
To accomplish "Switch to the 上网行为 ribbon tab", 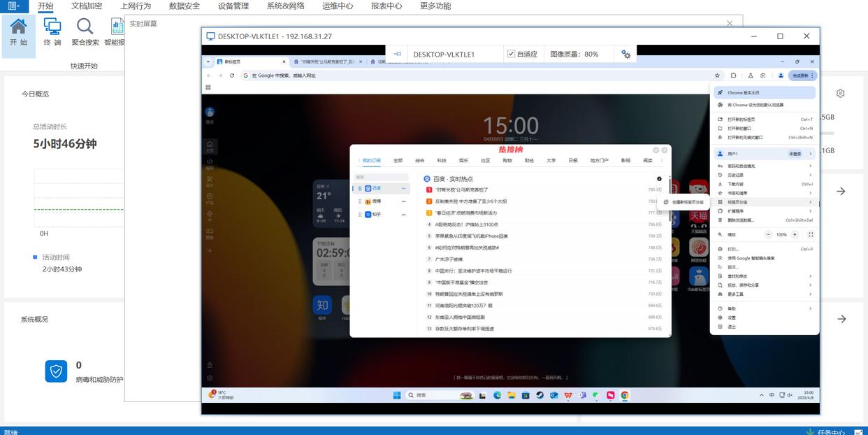I will coord(135,6).
